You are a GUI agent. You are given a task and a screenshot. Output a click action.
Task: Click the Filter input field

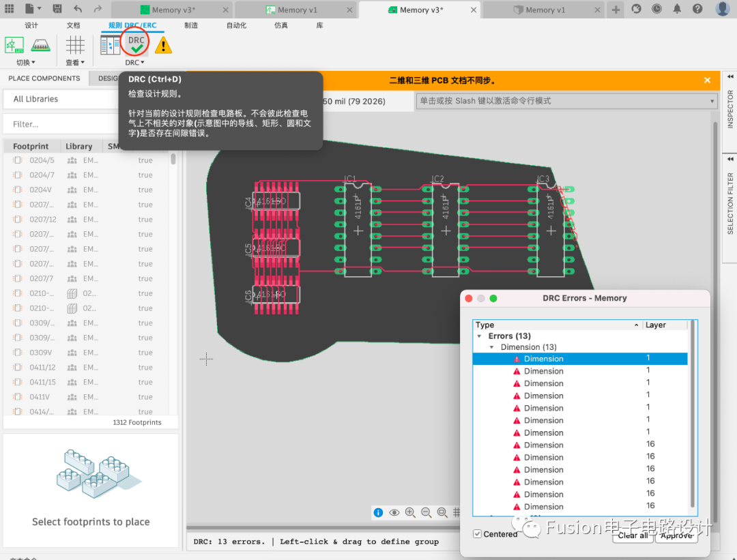61,124
